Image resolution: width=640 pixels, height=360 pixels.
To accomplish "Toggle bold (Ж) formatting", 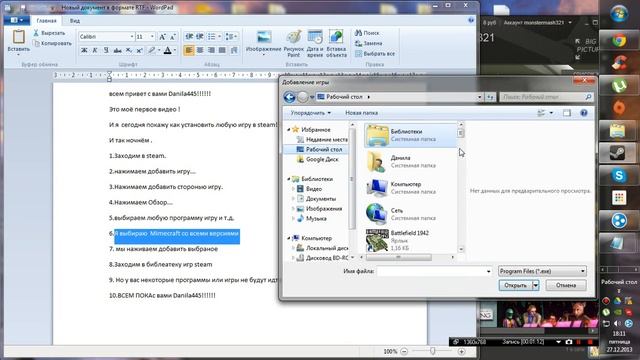I will coord(84,50).
